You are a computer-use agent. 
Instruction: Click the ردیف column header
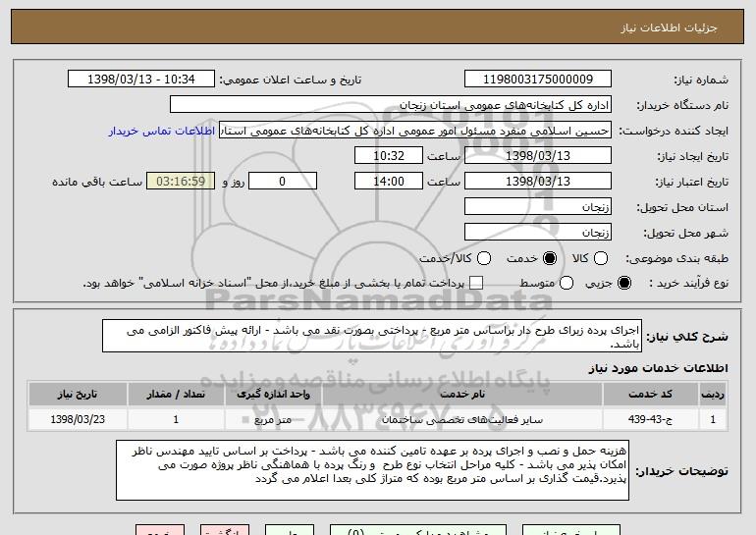713,395
